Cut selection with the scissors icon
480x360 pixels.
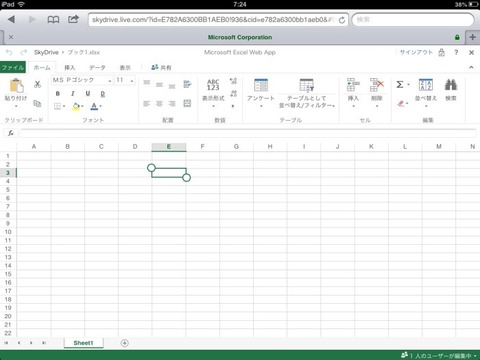point(37,84)
